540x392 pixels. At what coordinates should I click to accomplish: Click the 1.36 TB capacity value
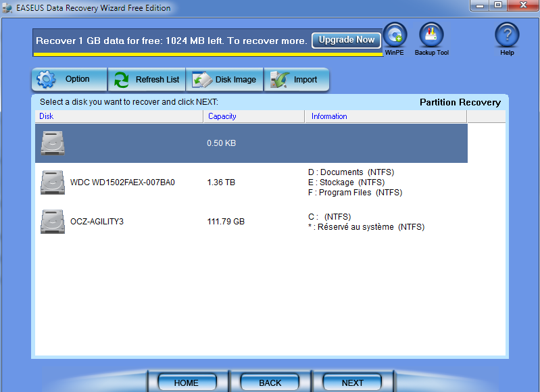pyautogui.click(x=221, y=182)
